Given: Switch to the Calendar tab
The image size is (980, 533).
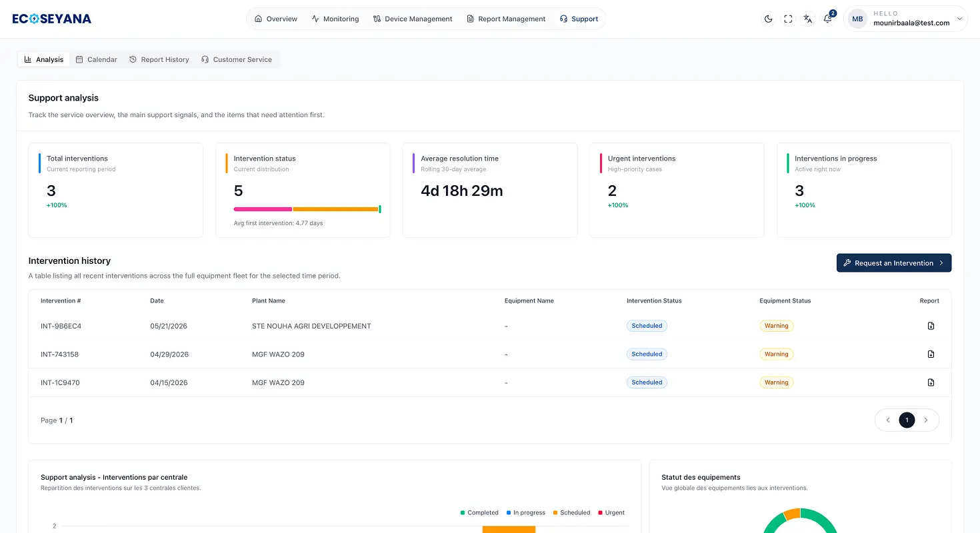Looking at the screenshot, I should point(97,59).
